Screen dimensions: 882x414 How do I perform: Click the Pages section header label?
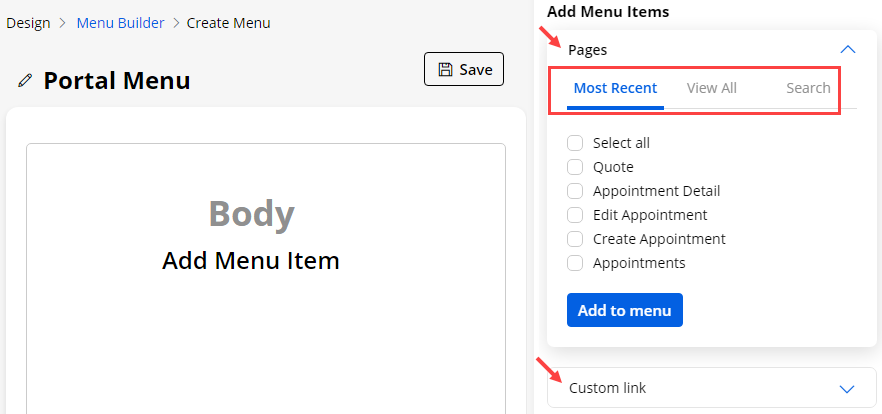(587, 49)
